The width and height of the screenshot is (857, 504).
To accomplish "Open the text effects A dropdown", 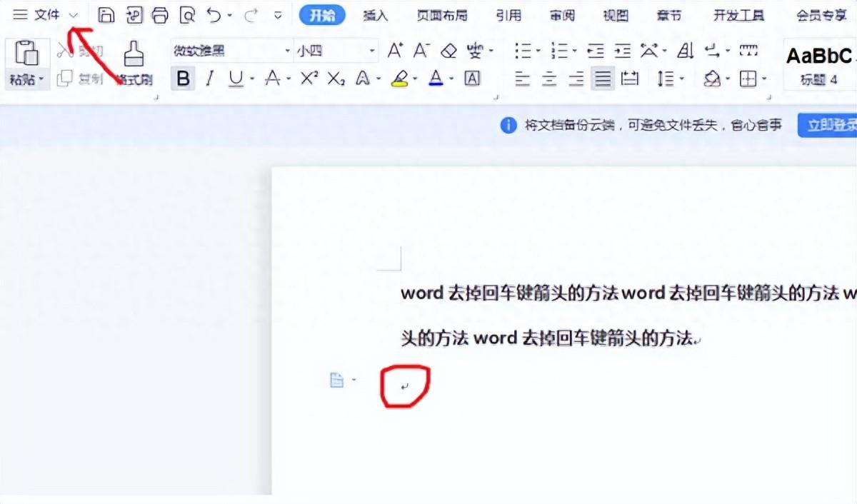I will [x=378, y=79].
